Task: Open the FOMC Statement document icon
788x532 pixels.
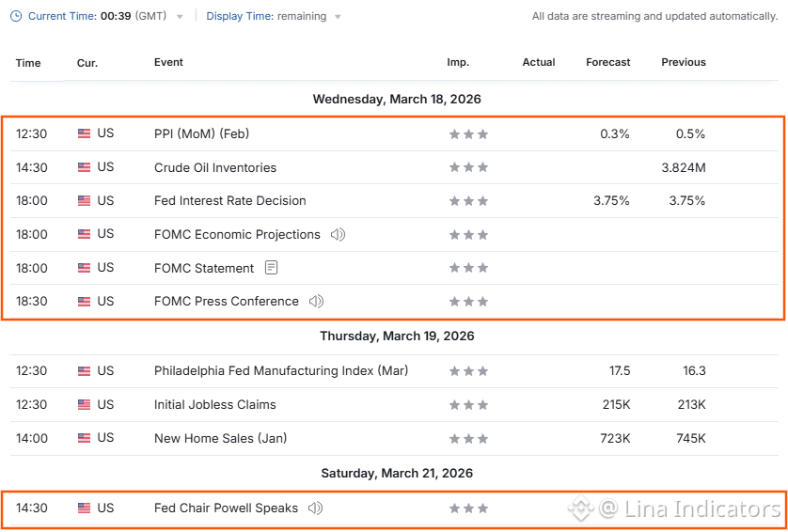Action: click(x=272, y=268)
